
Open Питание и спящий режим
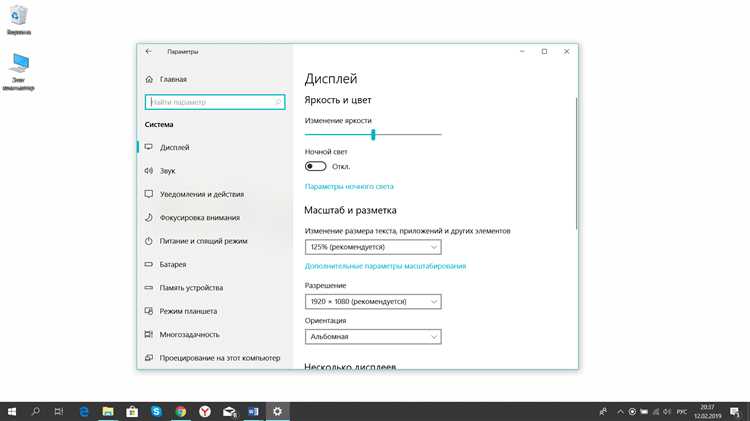(x=214, y=241)
